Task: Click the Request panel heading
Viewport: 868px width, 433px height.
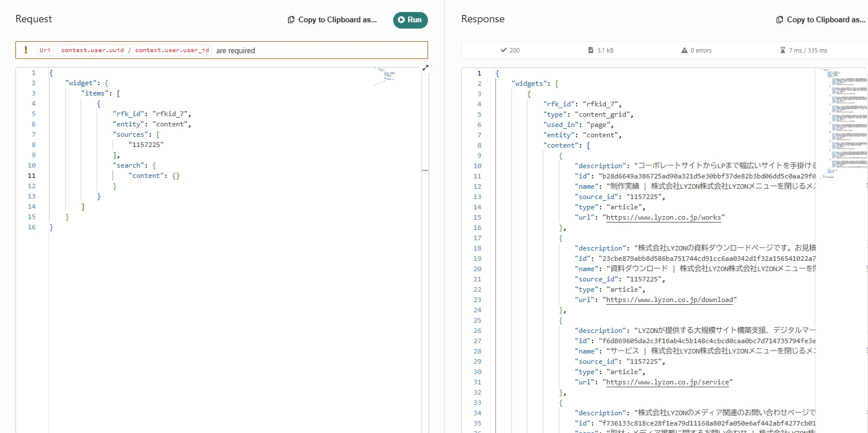Action: coord(34,19)
